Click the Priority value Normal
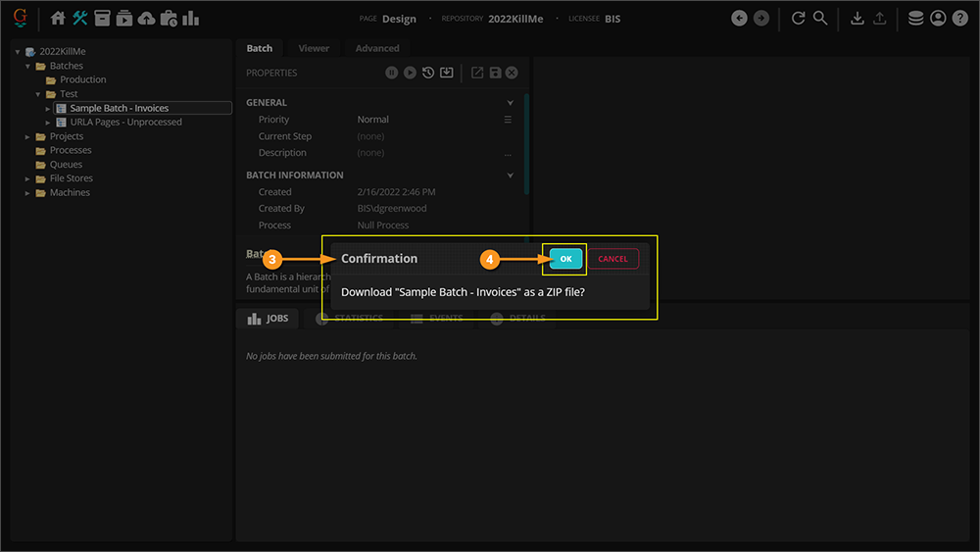This screenshot has height=552, width=980. [x=373, y=120]
